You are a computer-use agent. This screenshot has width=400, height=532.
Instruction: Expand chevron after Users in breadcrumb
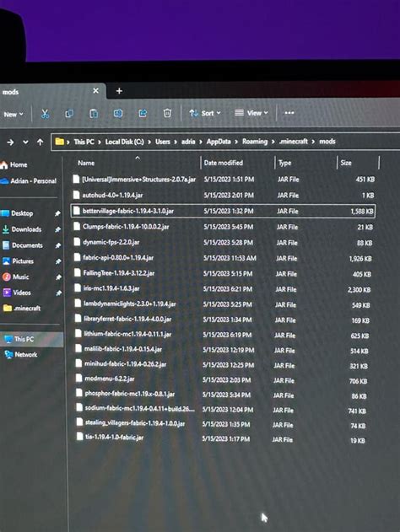[x=176, y=142]
